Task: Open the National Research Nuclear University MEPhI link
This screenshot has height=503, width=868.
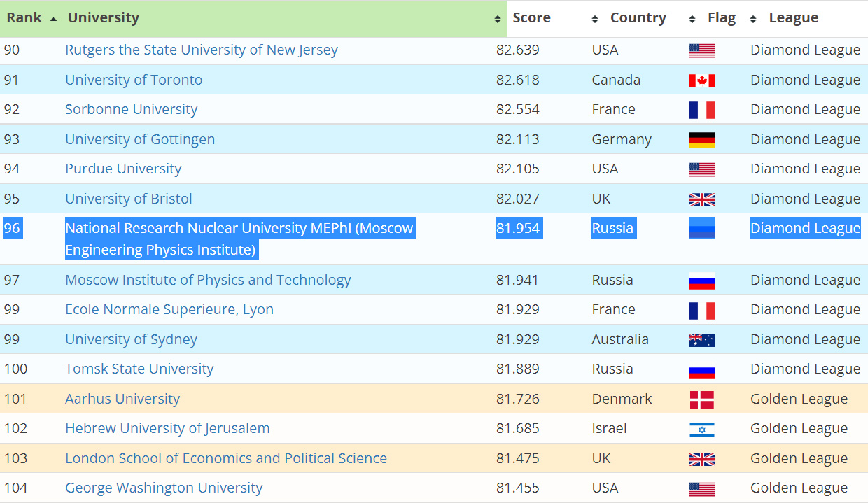Action: (x=239, y=239)
